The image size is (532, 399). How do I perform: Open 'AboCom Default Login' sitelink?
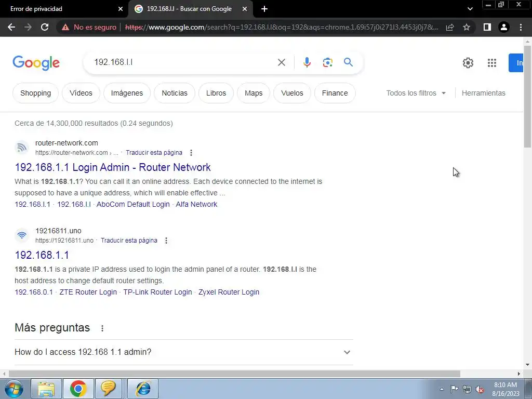click(133, 204)
